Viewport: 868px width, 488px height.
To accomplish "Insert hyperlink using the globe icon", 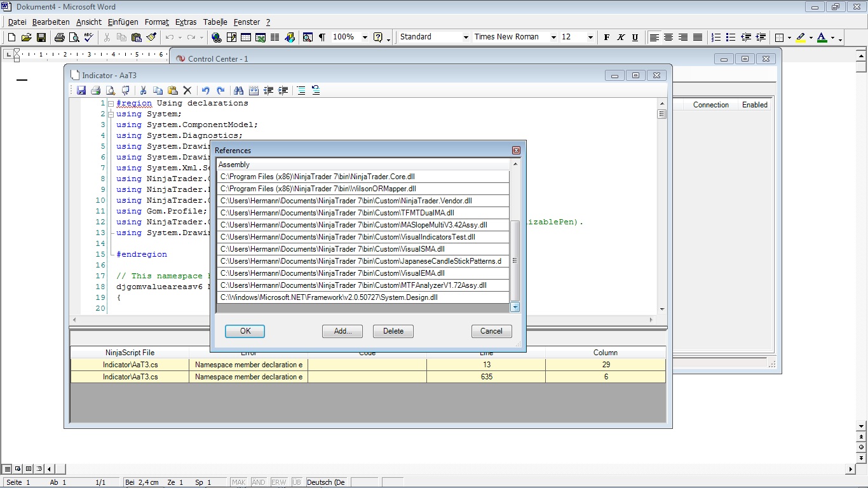I will pyautogui.click(x=217, y=37).
